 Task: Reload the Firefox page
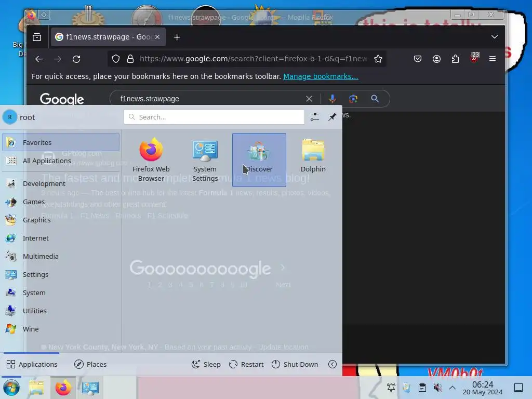tap(76, 59)
